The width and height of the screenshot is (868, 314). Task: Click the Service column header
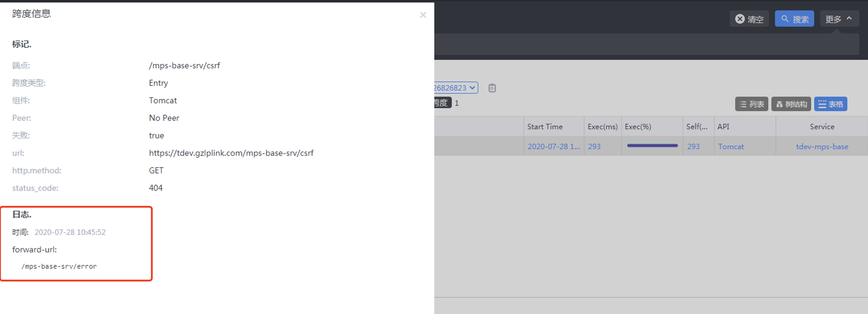coord(822,127)
